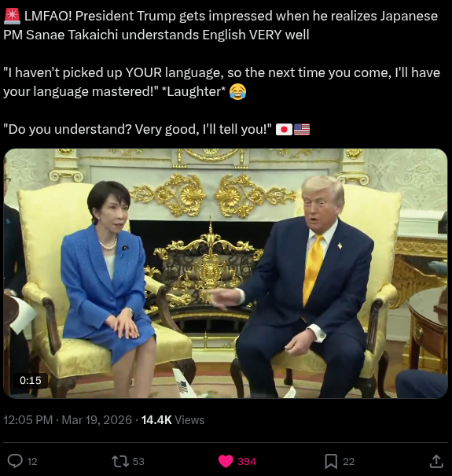Screen dimensions: 452x476
Task: Open the 12:05 PM Mar 19, 2026 timestamp
Action: tap(68, 420)
